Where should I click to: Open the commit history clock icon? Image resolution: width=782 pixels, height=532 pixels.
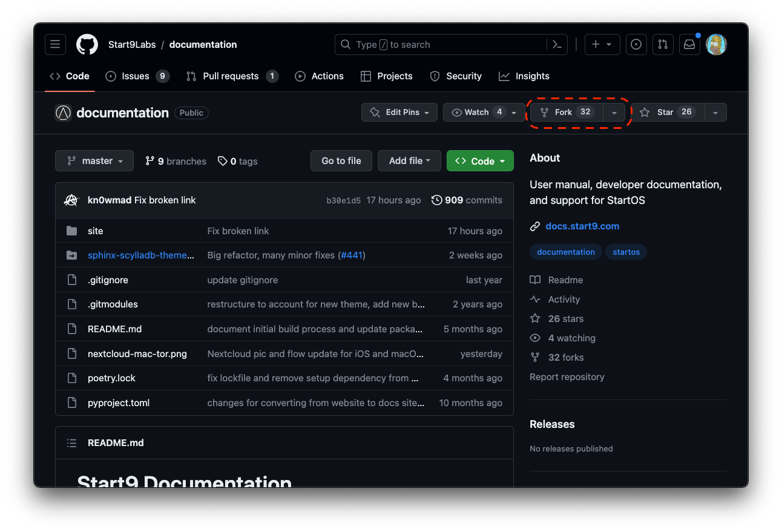tap(436, 200)
